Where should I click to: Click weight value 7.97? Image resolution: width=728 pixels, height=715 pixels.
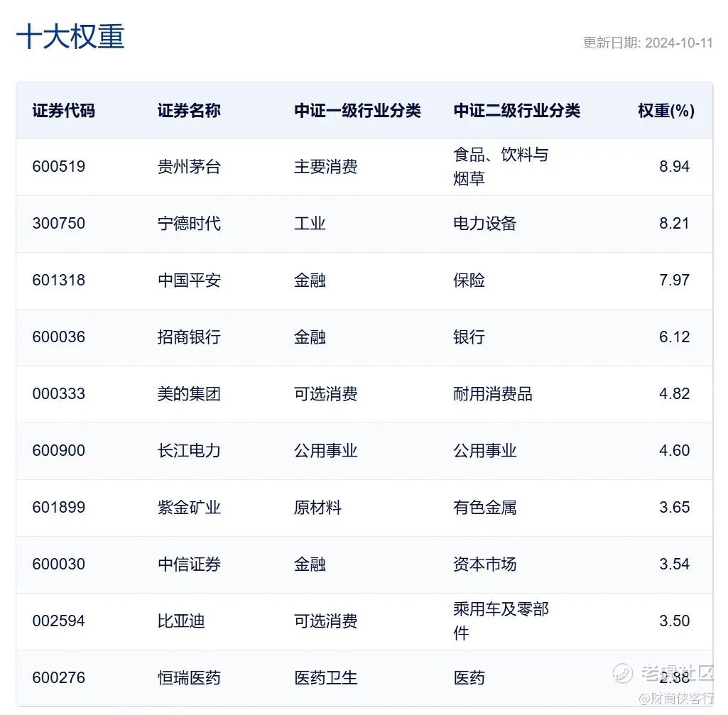(675, 280)
